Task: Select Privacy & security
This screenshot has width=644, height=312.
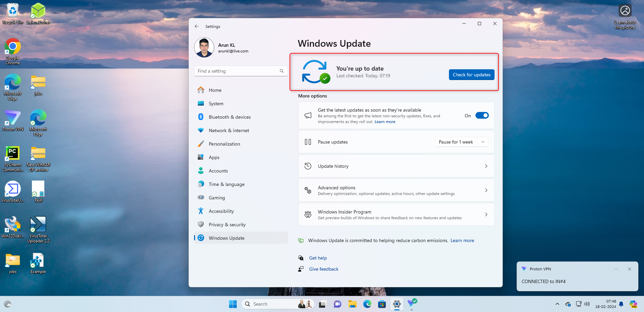Action: coord(241,225)
